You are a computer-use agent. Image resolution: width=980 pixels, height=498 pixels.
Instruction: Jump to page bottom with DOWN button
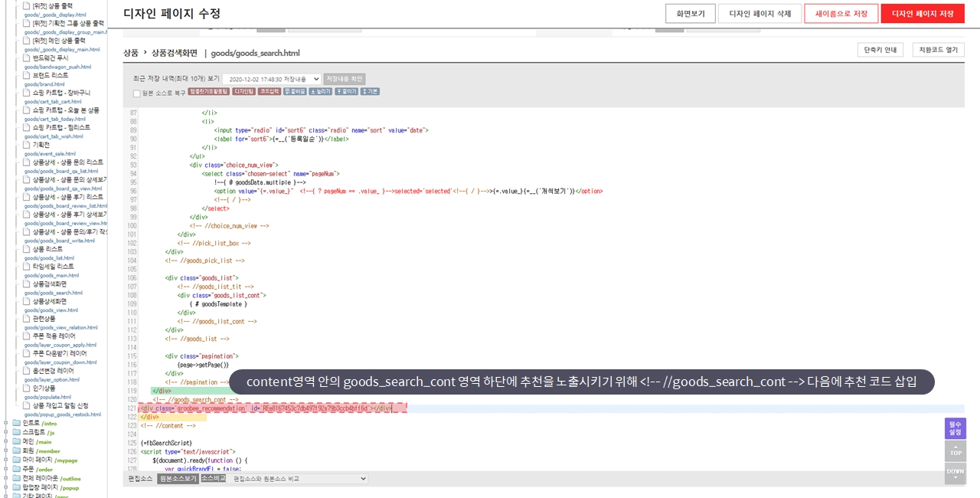click(x=955, y=473)
